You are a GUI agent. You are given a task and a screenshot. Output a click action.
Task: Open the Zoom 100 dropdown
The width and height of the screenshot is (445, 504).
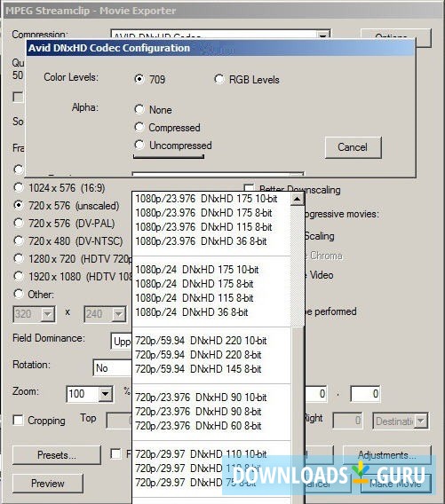[x=105, y=394]
